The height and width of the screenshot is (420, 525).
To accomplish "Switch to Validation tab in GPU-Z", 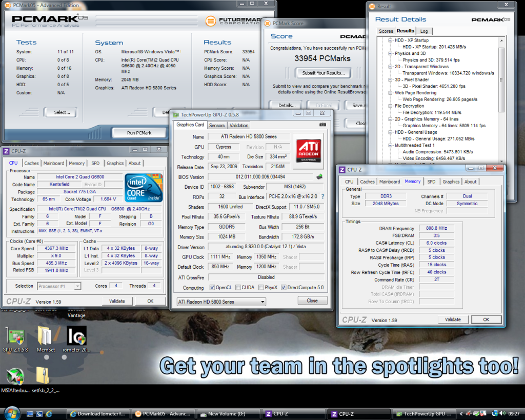I will [239, 125].
